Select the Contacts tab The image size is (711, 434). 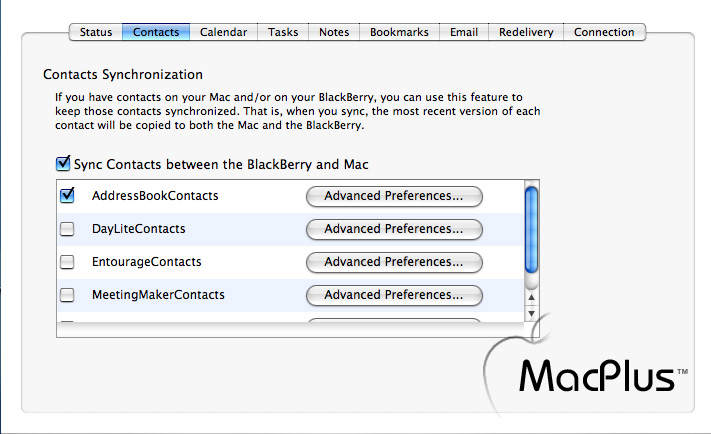(x=156, y=32)
